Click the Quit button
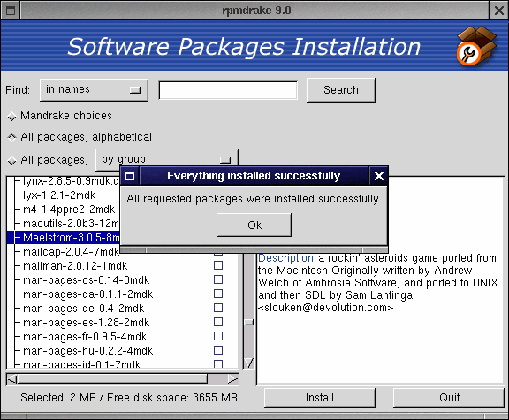Screen dimensions: 509x420 coord(449,398)
